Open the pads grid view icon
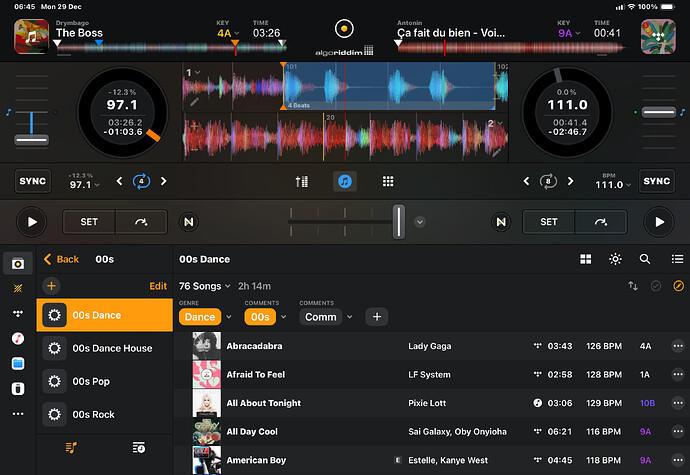690x475 pixels. pyautogui.click(x=387, y=182)
